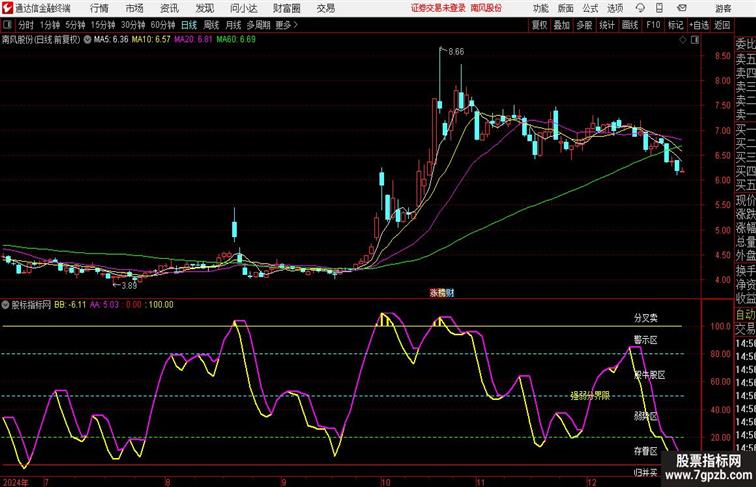Viewport: 756px width, 487px height.
Task: Switch to 30分钟 period tab
Action: 133,25
